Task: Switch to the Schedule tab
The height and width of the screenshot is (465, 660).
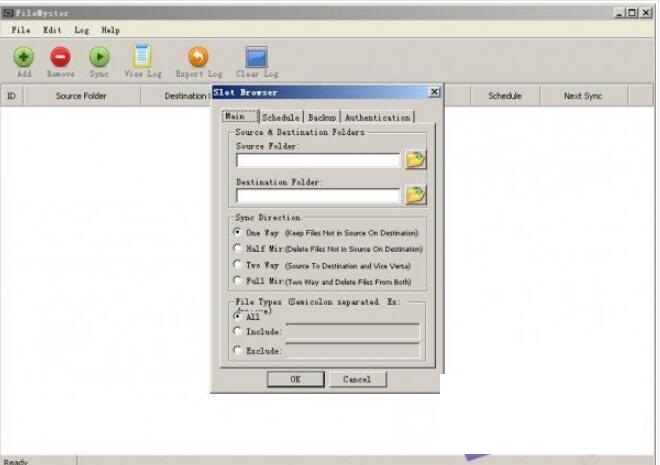Action: point(280,118)
